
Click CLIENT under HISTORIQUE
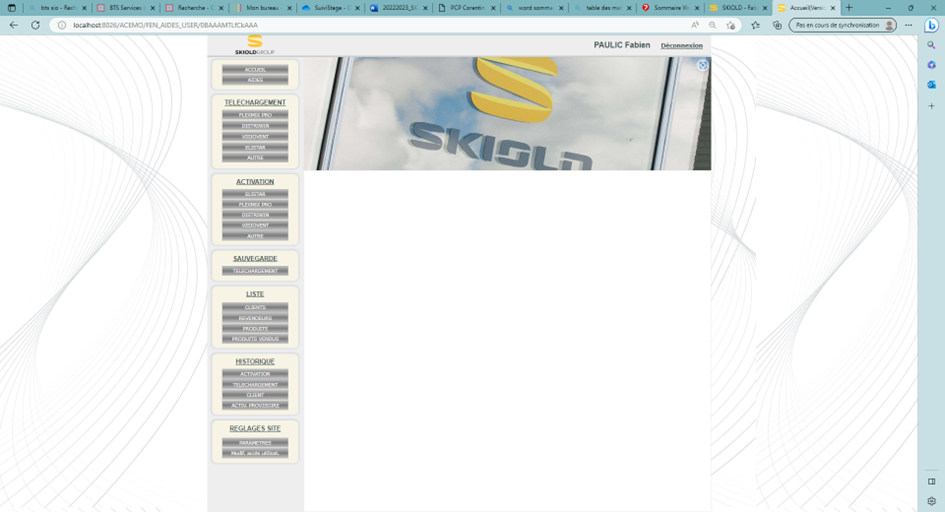(x=255, y=395)
